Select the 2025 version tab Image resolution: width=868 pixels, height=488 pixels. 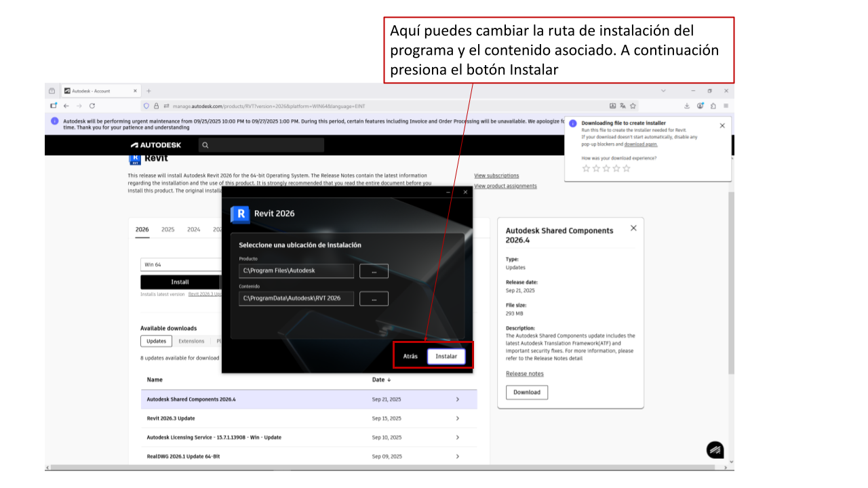[x=168, y=229]
